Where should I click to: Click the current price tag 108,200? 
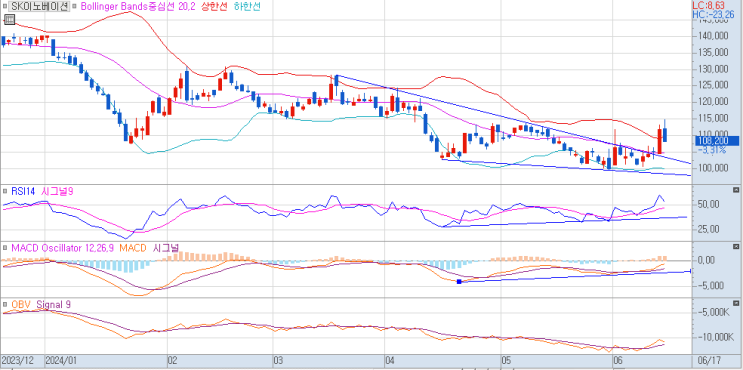717,141
